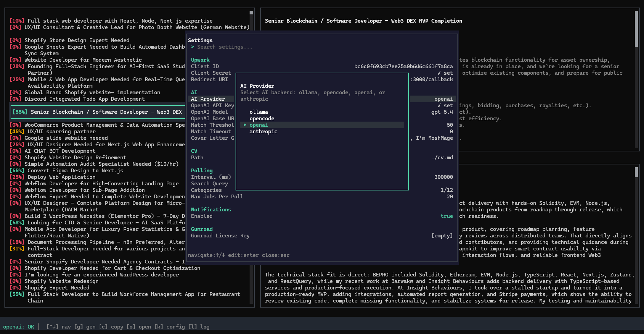
Task: Select the CV Path setting row
Action: (197, 158)
